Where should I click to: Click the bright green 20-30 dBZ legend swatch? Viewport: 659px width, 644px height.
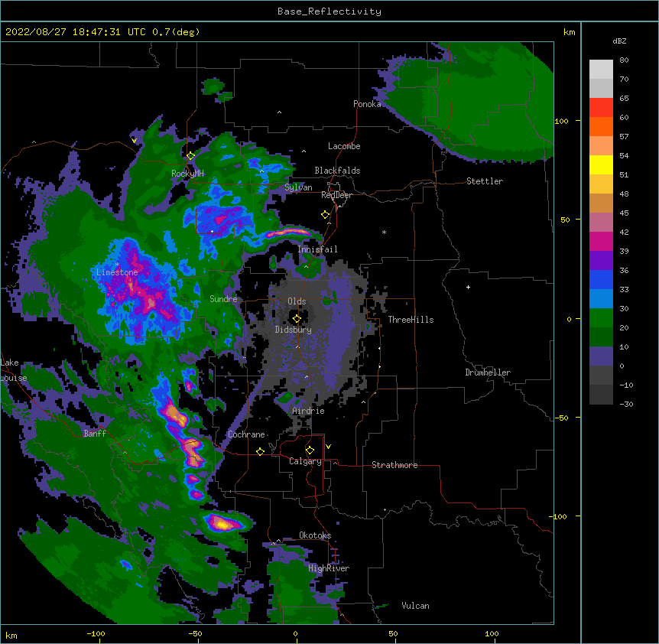click(601, 318)
